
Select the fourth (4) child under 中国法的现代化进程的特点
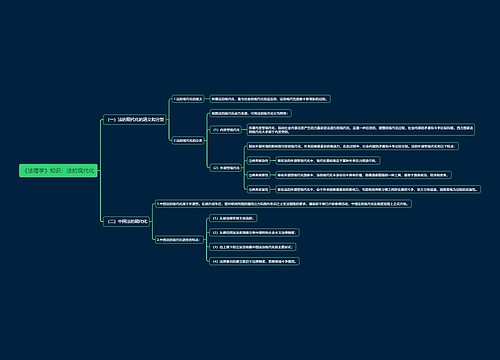255,261
